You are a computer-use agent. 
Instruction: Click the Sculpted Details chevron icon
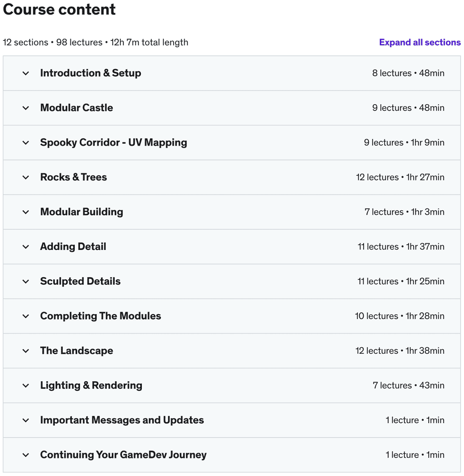(26, 282)
